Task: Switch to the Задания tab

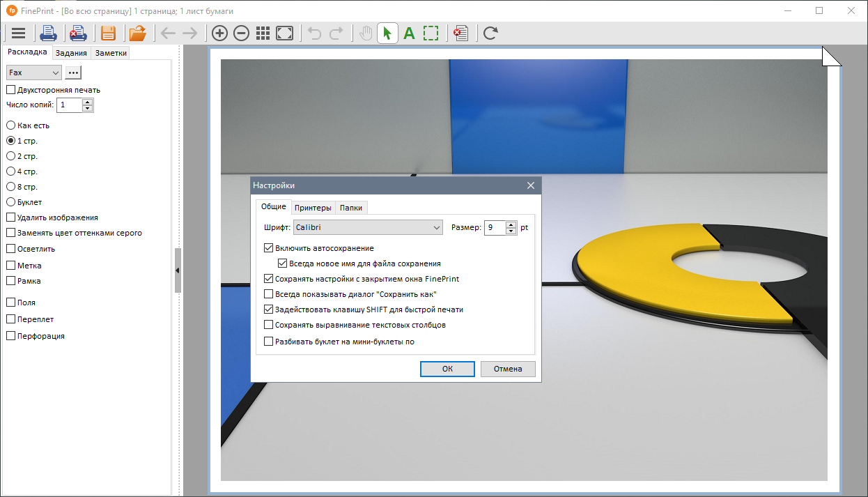Action: point(71,53)
